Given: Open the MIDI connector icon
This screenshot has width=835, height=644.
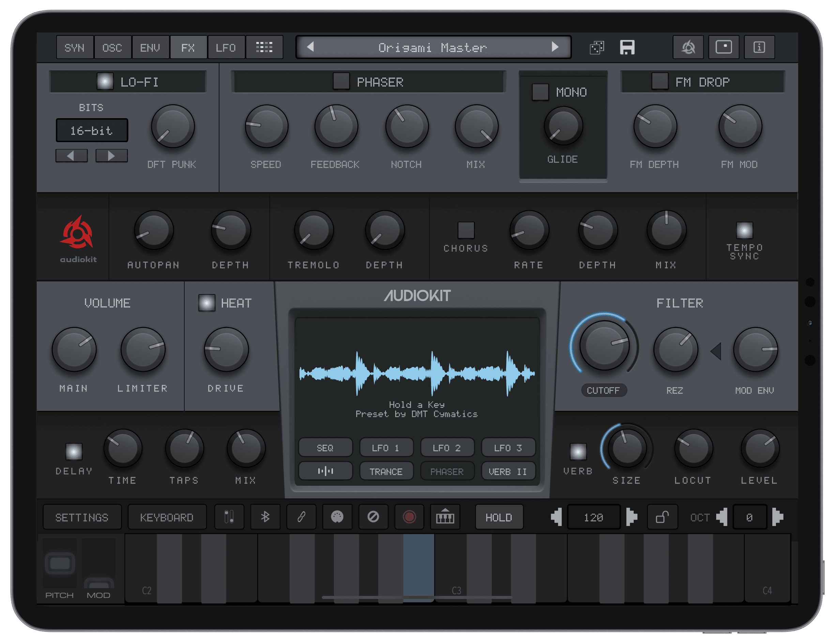Looking at the screenshot, I should (337, 517).
